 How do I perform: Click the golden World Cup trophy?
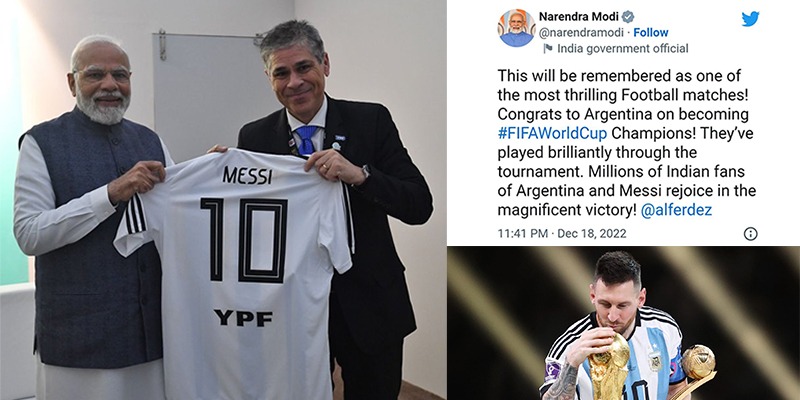pyautogui.click(x=610, y=366)
